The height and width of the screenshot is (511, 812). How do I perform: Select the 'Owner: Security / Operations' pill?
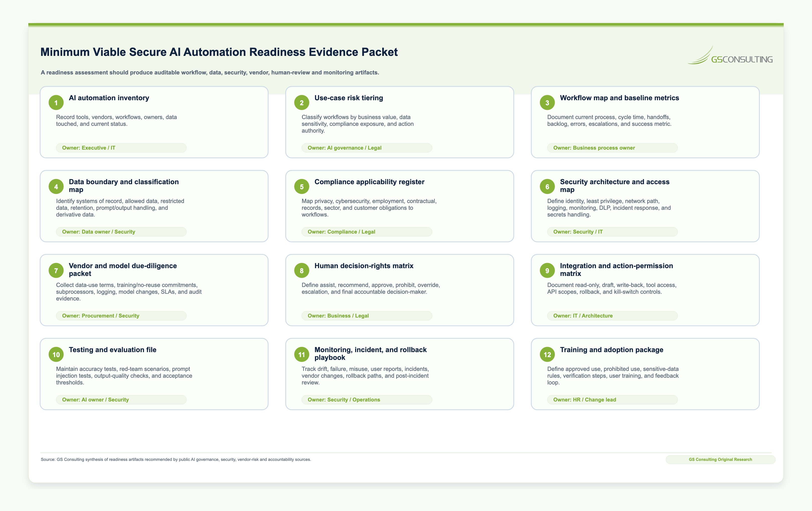pyautogui.click(x=367, y=400)
